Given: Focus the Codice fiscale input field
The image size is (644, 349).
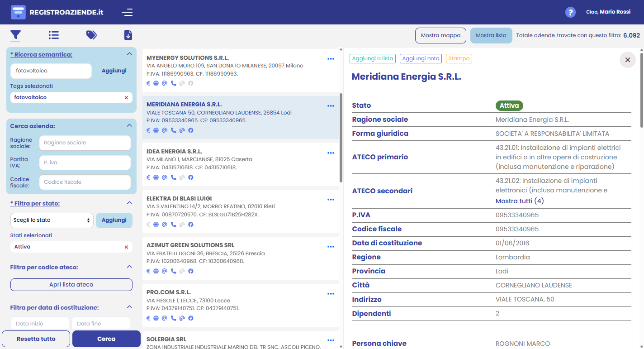Looking at the screenshot, I should pyautogui.click(x=85, y=182).
